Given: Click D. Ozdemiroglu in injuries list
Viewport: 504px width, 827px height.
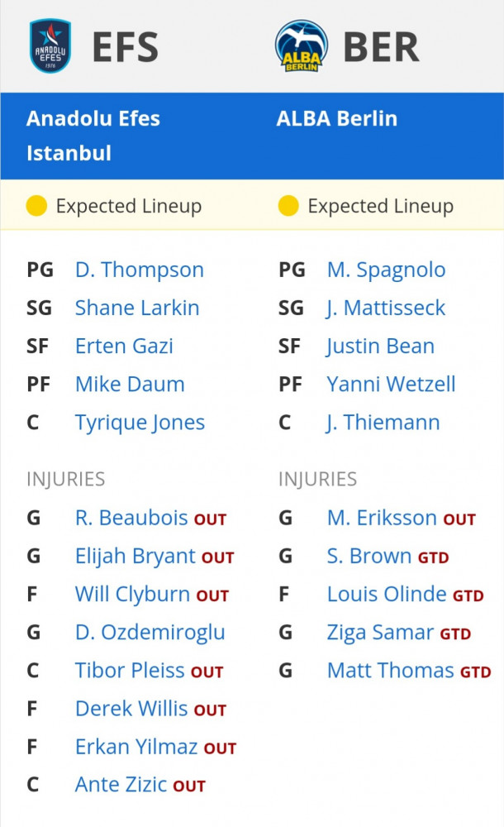Looking at the screenshot, I should (150, 632).
